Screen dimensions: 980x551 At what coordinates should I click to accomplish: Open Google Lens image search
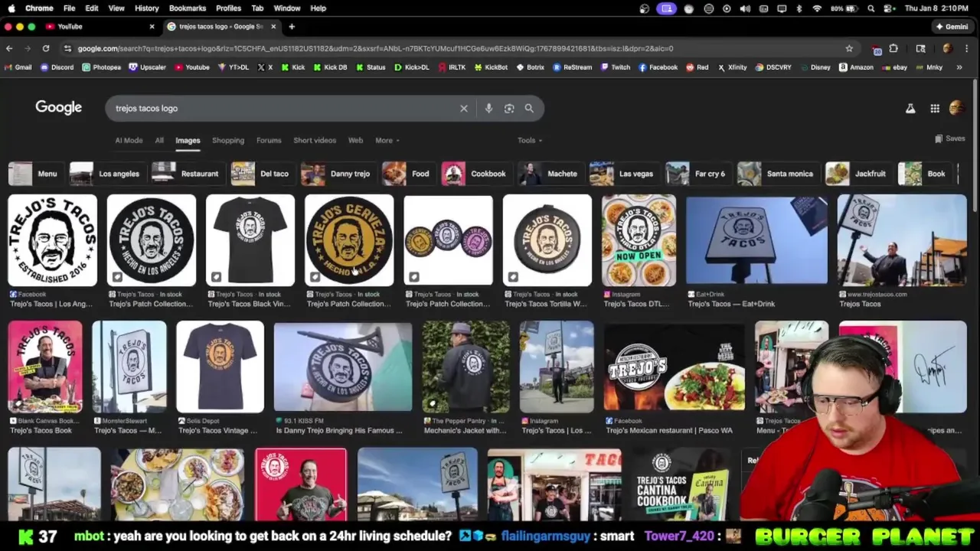coord(509,109)
